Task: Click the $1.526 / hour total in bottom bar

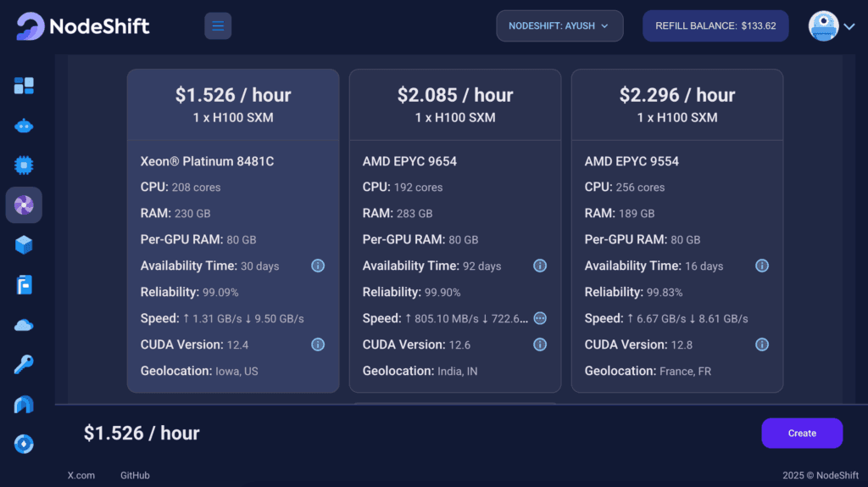Action: 142,434
